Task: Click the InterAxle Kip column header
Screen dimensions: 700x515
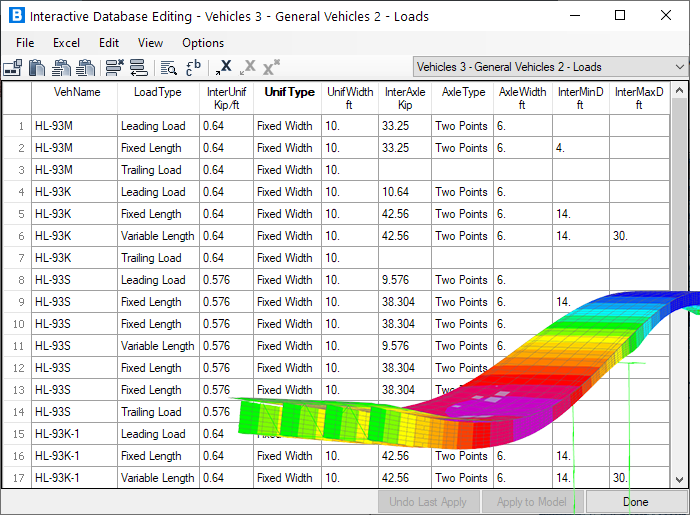Action: 405,98
